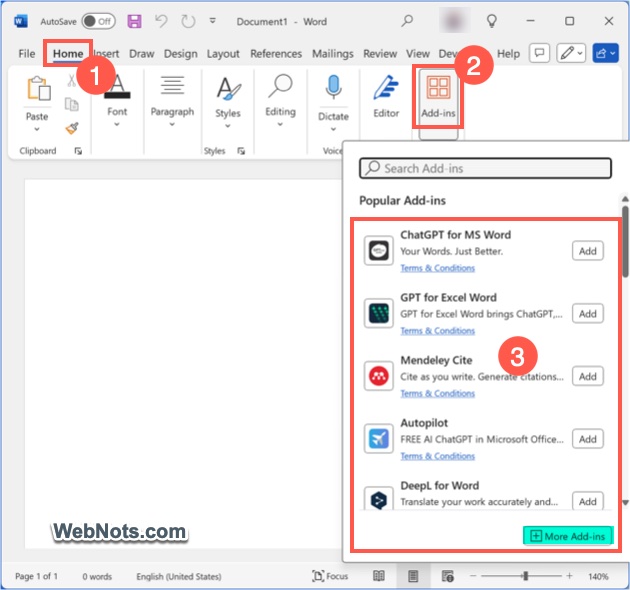630x590 pixels.
Task: Add the Autopilot add-in
Action: [x=587, y=439]
